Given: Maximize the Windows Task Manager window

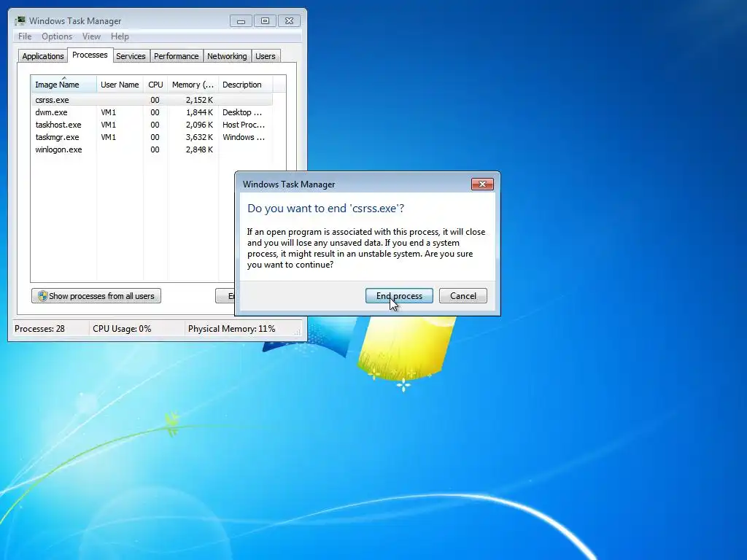Looking at the screenshot, I should pyautogui.click(x=265, y=21).
